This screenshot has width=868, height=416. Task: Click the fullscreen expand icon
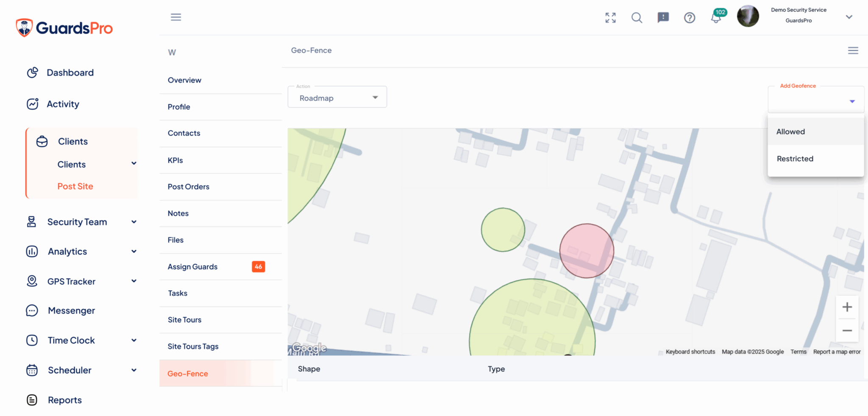point(610,18)
